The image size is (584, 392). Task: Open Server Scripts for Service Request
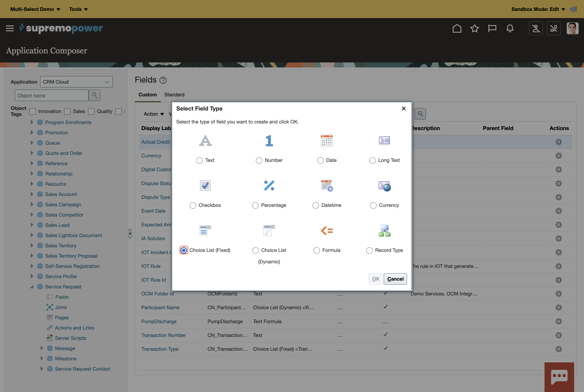click(70, 338)
